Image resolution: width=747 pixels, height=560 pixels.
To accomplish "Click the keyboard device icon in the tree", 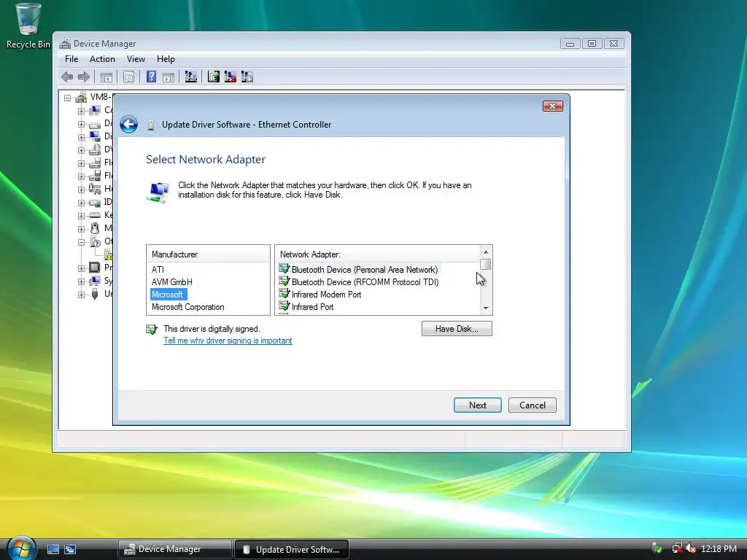I will click(x=95, y=215).
